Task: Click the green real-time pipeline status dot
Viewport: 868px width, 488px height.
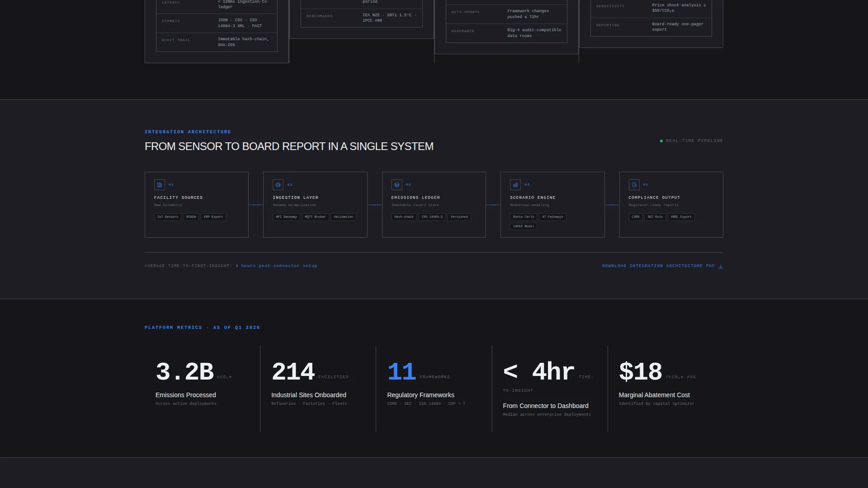Action: pos(661,141)
